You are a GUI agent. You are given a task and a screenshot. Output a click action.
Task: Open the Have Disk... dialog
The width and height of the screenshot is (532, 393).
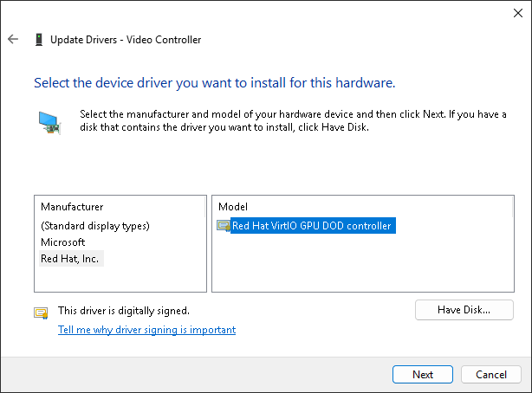point(464,310)
